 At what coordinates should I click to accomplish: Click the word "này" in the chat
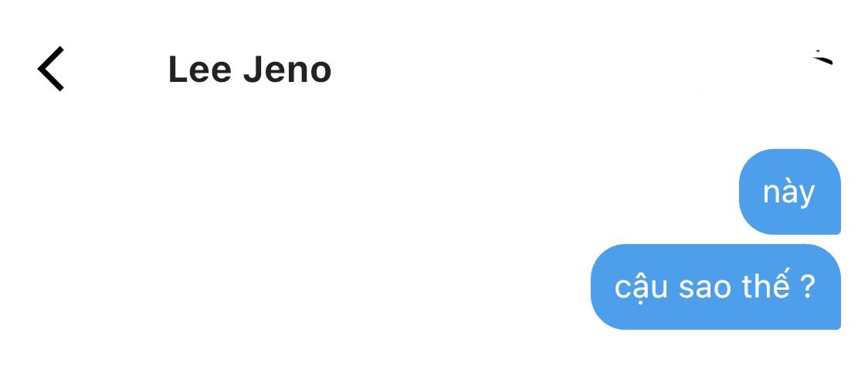788,192
